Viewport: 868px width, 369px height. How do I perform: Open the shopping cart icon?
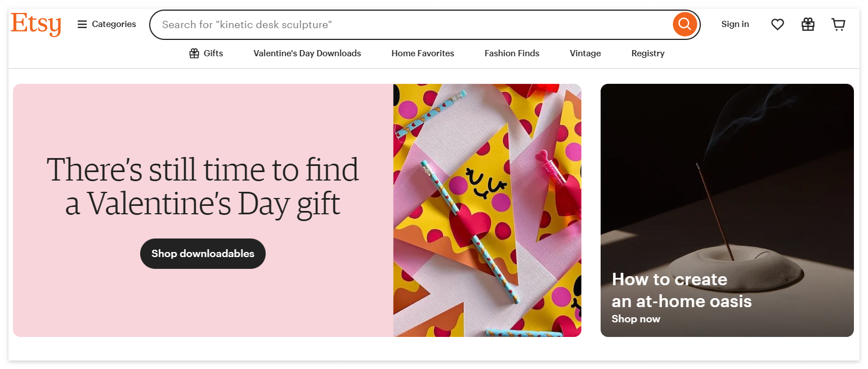(x=838, y=24)
